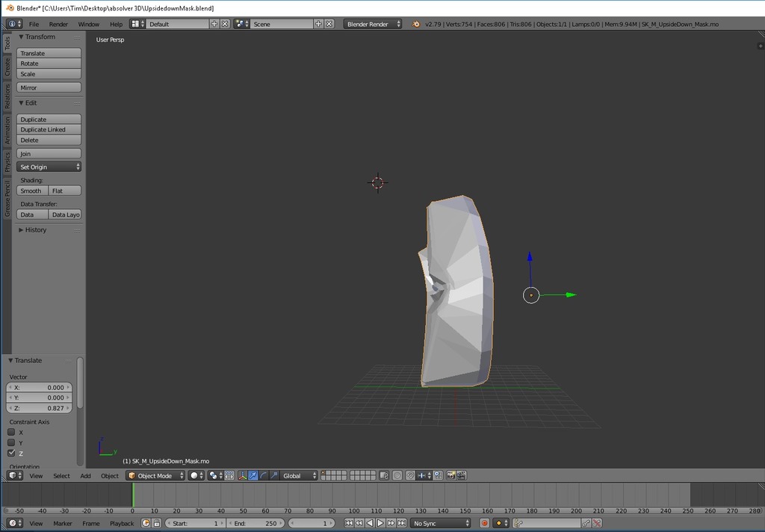The width and height of the screenshot is (765, 532).
Task: Click the rotate manipulator arc icon
Action: (264, 475)
